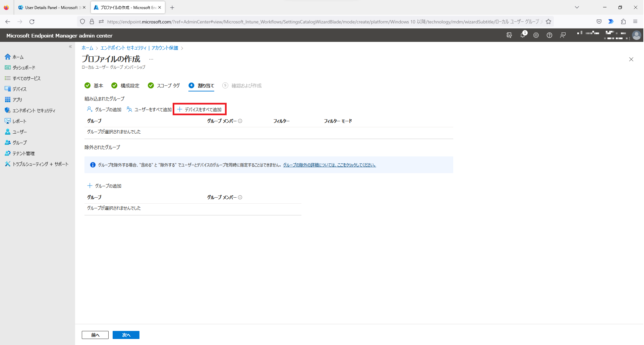
Task: Click the ホーム breadcrumb link
Action: (x=87, y=48)
